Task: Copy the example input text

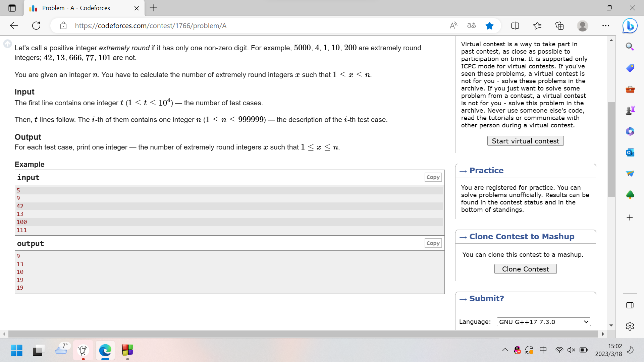Action: tap(433, 177)
